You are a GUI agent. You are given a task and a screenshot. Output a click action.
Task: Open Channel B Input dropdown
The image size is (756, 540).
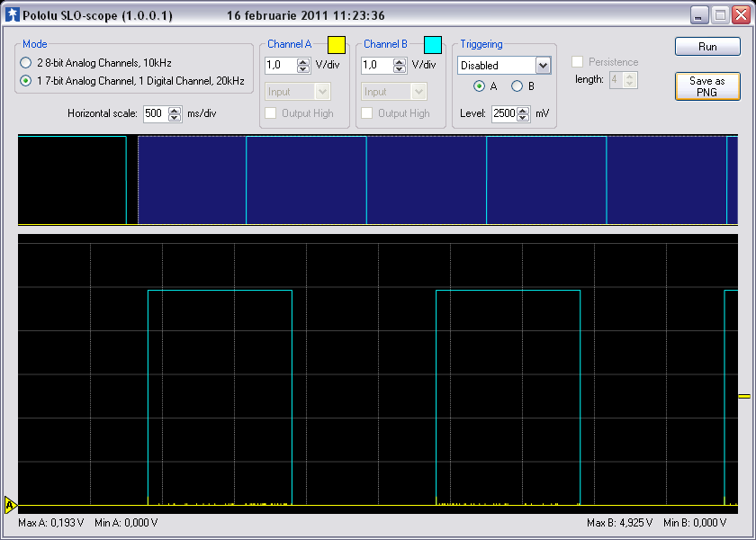click(418, 92)
